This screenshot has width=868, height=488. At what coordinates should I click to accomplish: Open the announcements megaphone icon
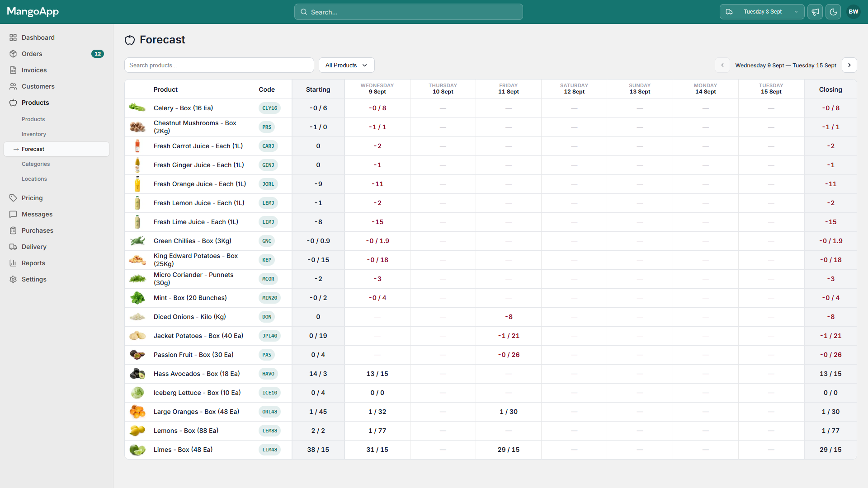tap(815, 12)
